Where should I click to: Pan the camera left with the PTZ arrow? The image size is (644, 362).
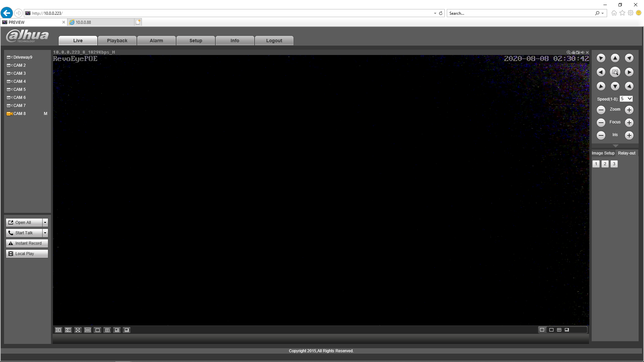601,72
